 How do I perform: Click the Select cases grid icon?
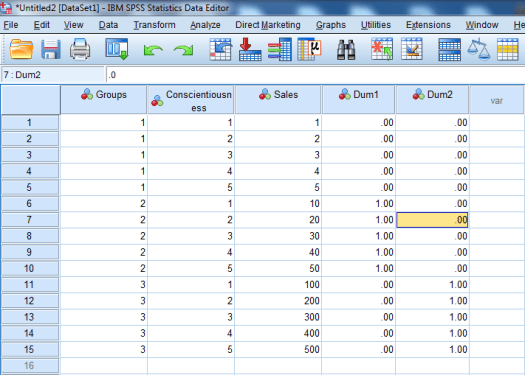[x=508, y=49]
